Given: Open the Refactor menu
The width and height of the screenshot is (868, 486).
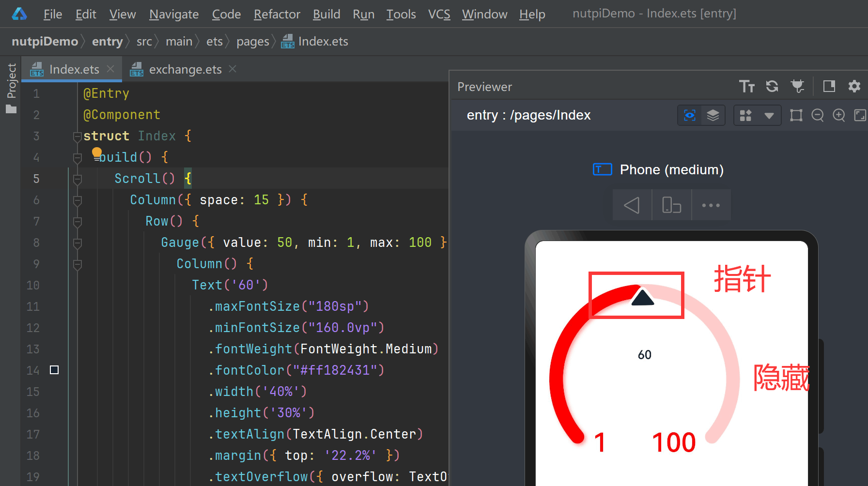Looking at the screenshot, I should click(277, 14).
